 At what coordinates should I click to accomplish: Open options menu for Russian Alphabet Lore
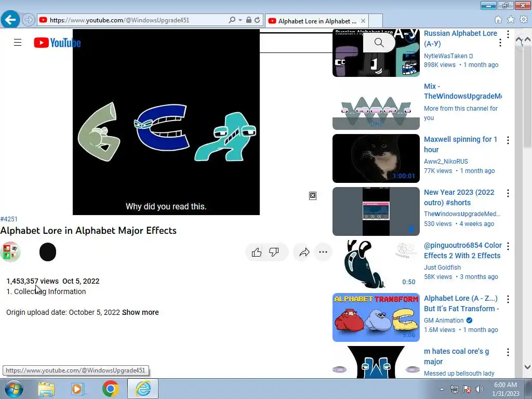508,34
